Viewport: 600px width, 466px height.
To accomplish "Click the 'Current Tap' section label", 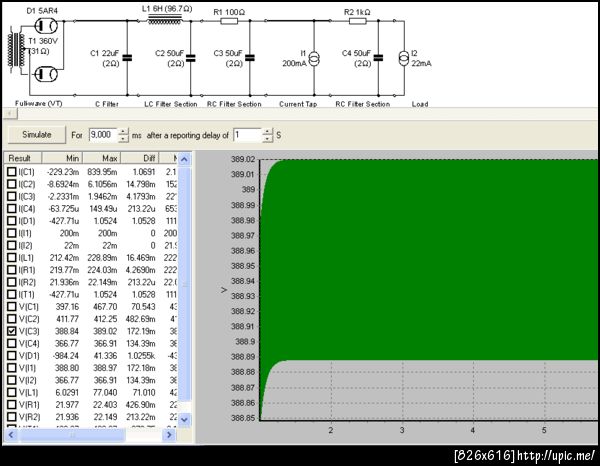I will (x=298, y=104).
